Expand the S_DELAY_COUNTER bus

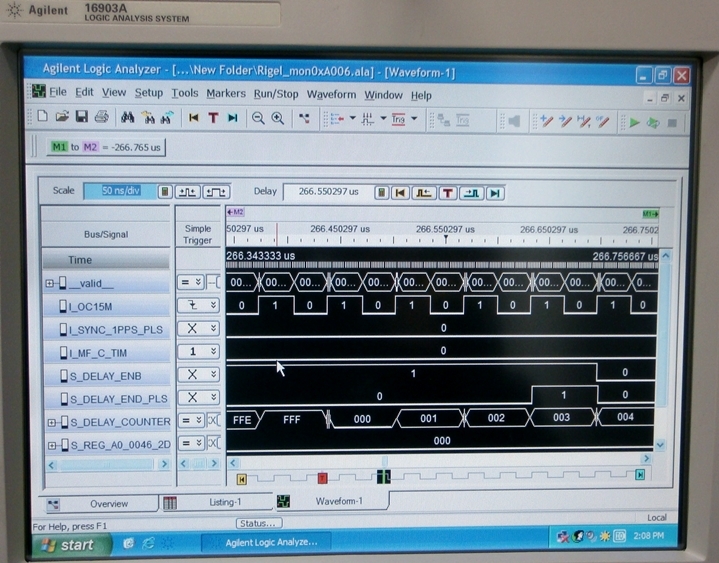51,422
